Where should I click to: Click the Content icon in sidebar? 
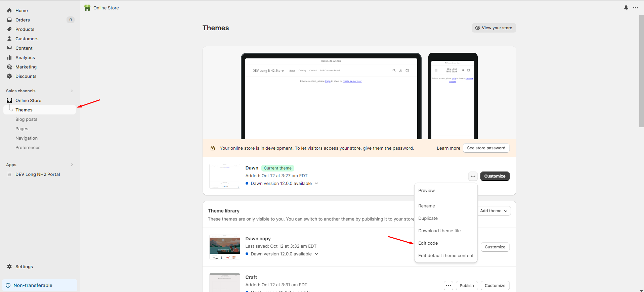(9, 48)
